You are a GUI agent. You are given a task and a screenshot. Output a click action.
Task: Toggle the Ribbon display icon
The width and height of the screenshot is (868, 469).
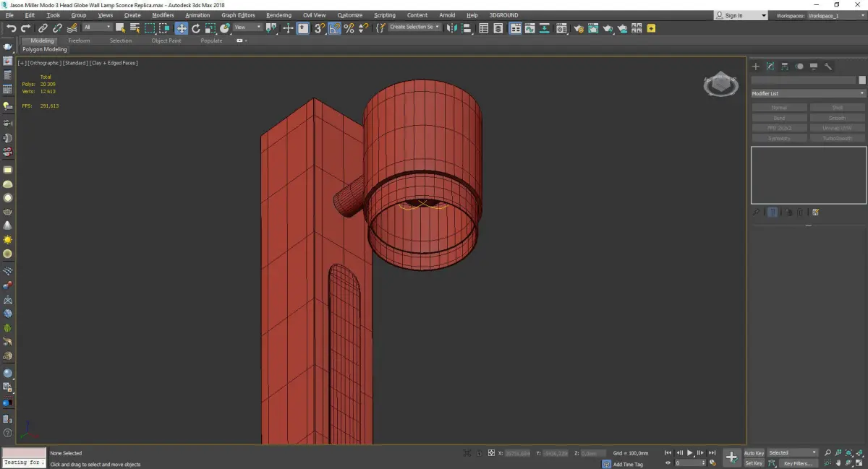(516, 28)
